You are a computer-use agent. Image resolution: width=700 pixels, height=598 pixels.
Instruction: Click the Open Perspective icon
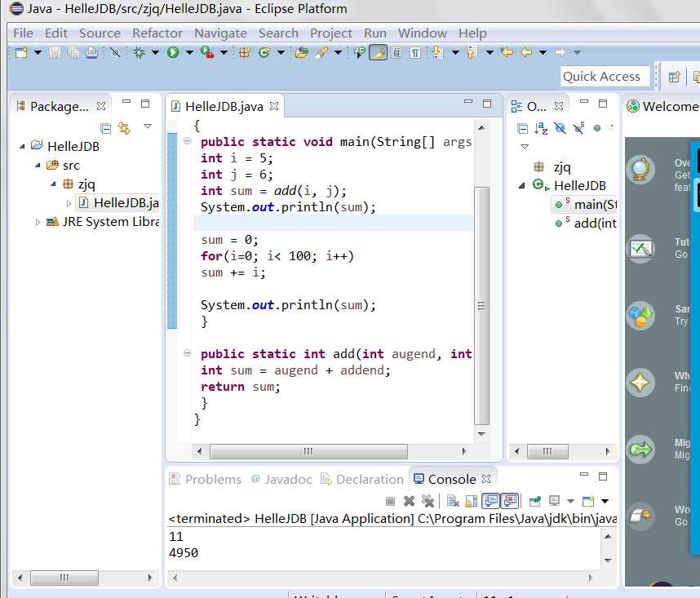(x=674, y=78)
